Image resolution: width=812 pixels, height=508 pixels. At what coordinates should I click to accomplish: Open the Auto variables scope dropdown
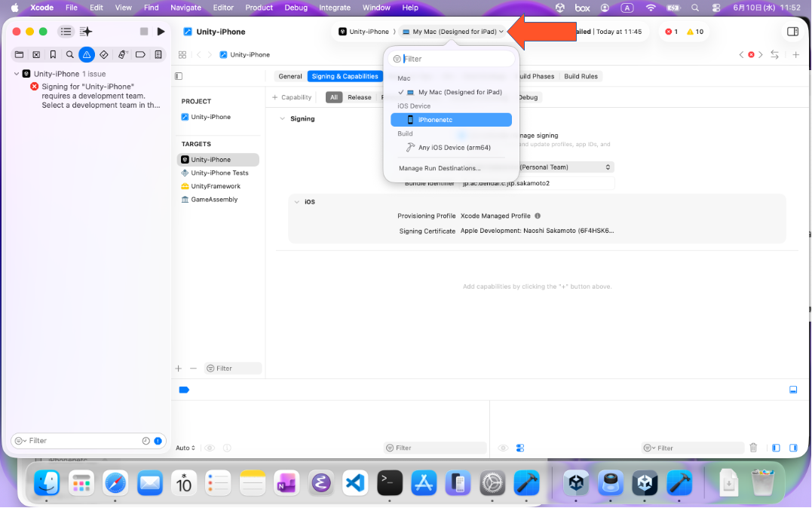coord(185,448)
